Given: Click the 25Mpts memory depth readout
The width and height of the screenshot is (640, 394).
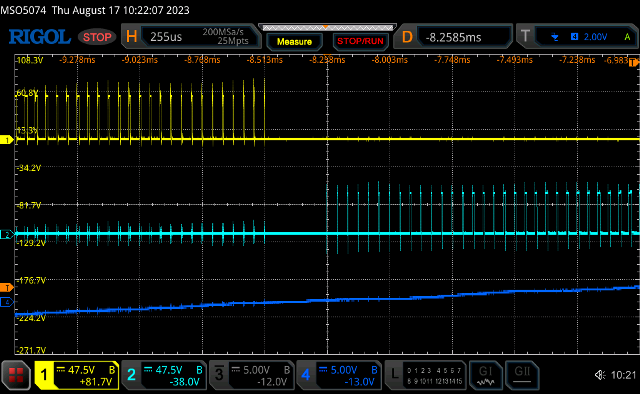Looking at the screenshot, I should 233,41.
